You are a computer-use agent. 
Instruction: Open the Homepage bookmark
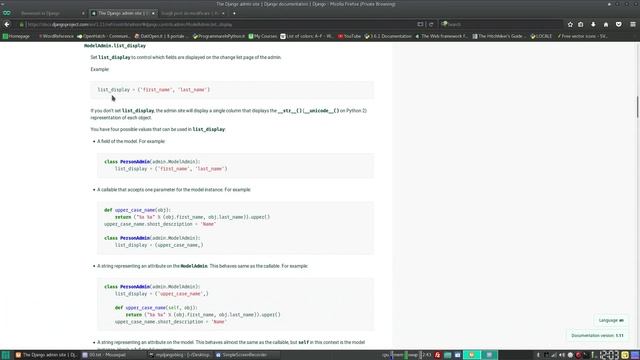point(16,36)
